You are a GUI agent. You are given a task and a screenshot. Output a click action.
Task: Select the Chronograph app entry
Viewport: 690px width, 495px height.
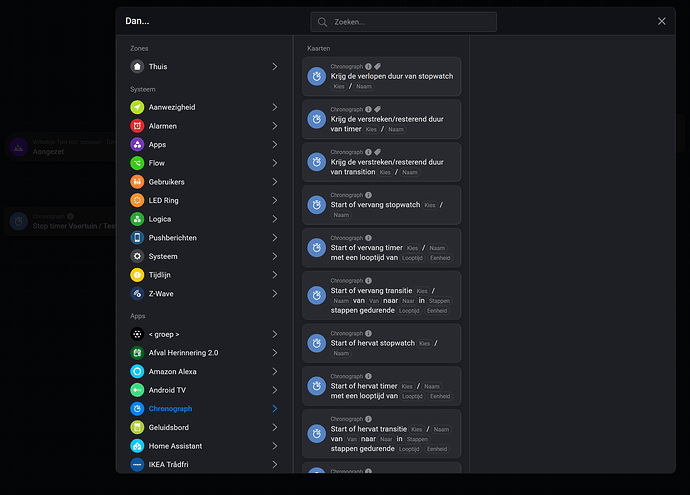[x=204, y=408]
